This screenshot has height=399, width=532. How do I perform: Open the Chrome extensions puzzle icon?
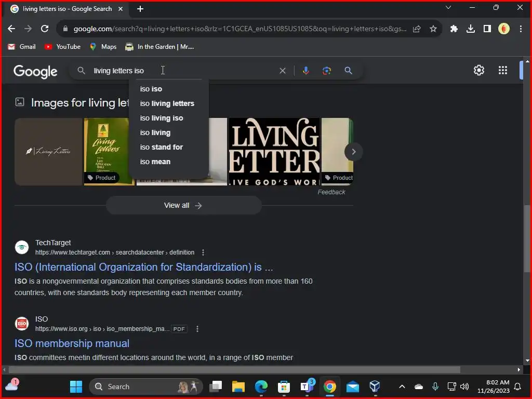tap(454, 29)
